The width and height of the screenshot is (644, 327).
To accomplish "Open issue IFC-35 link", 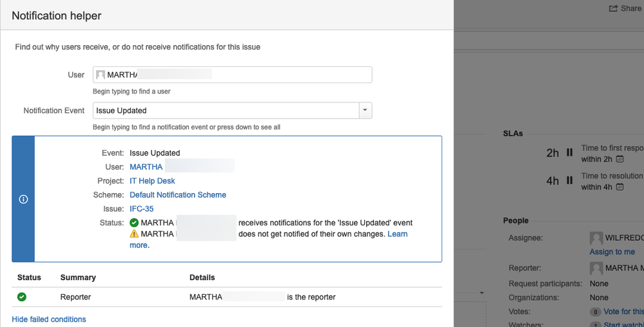I will pos(142,209).
